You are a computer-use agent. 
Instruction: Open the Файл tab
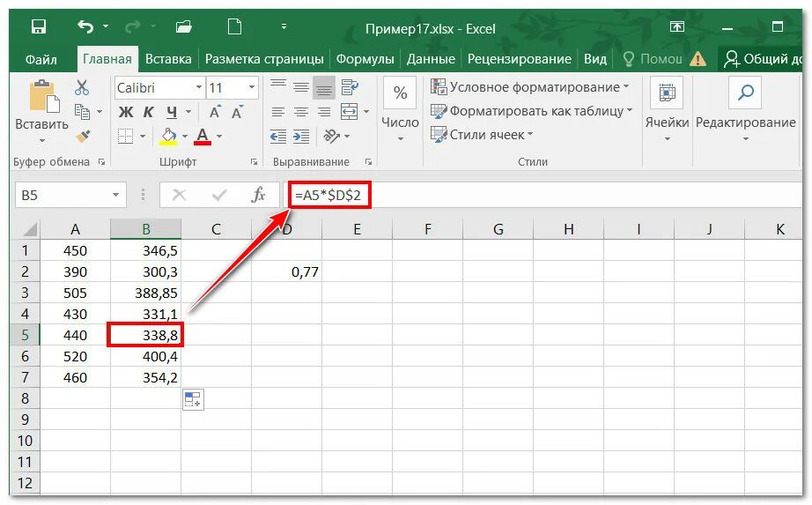(41, 59)
